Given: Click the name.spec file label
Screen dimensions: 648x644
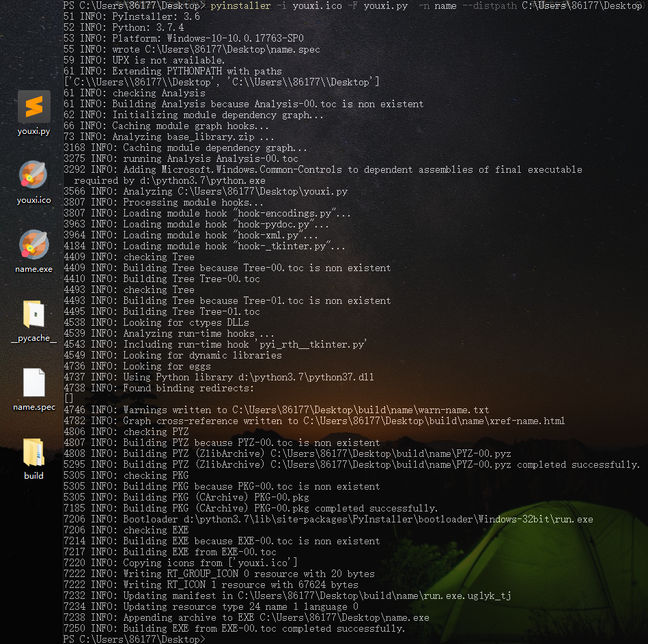Looking at the screenshot, I should [x=34, y=407].
